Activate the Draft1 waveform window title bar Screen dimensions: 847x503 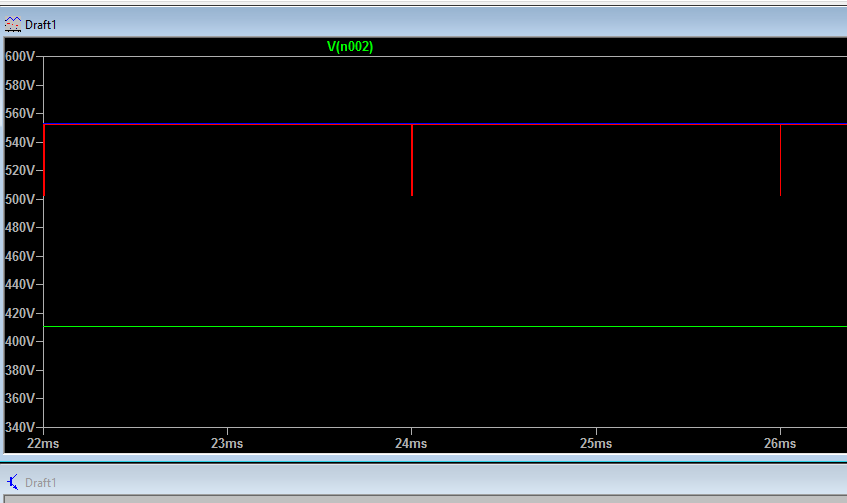click(x=424, y=24)
